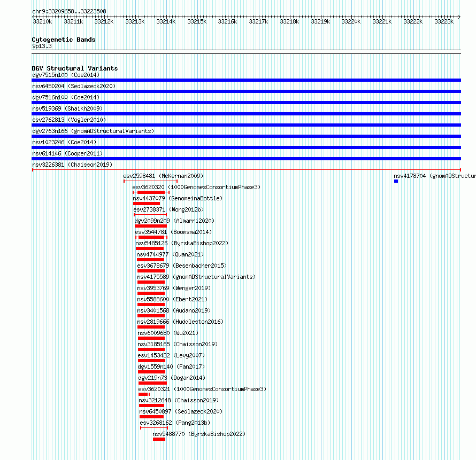Viewport: 476px width, 460px height.
Task: Open esv2762813 (Vogler2010) variant
Action: 69,120
